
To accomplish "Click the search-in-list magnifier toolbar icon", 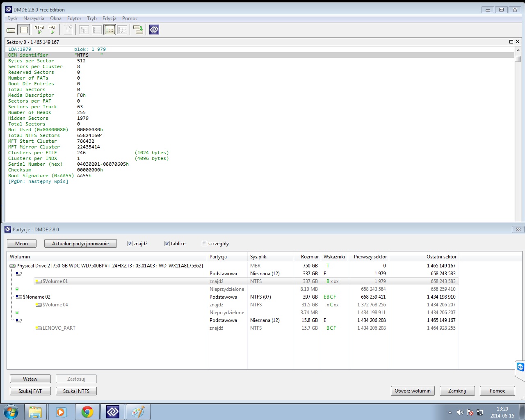I will click(122, 30).
